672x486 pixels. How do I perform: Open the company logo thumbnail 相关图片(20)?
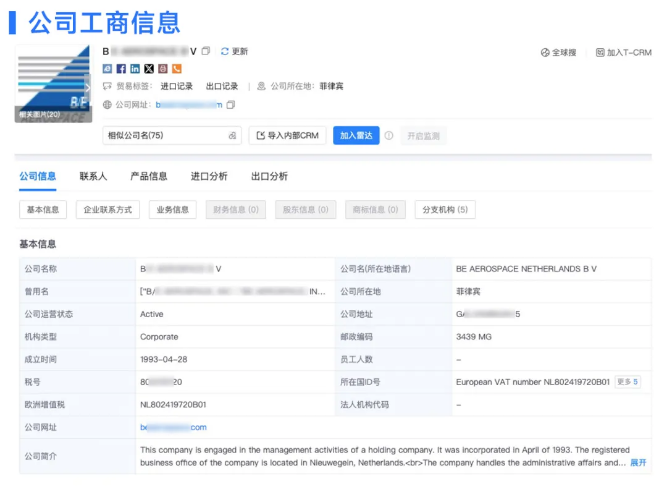(x=53, y=85)
